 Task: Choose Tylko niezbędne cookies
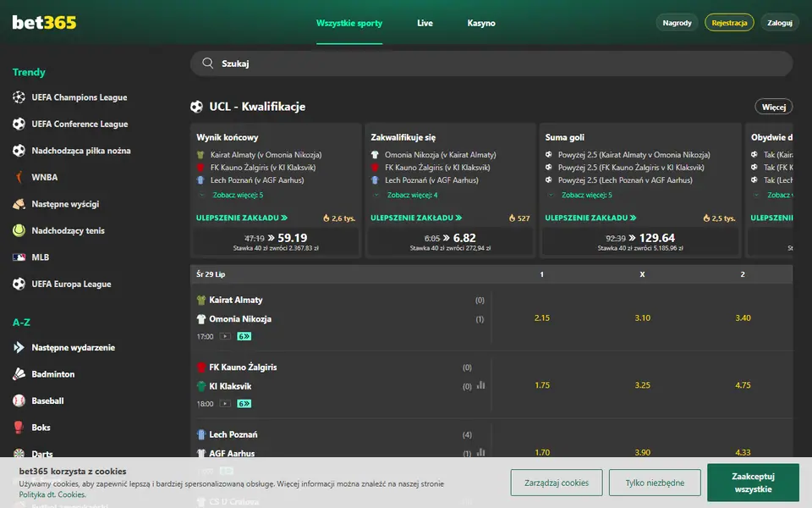(x=655, y=483)
